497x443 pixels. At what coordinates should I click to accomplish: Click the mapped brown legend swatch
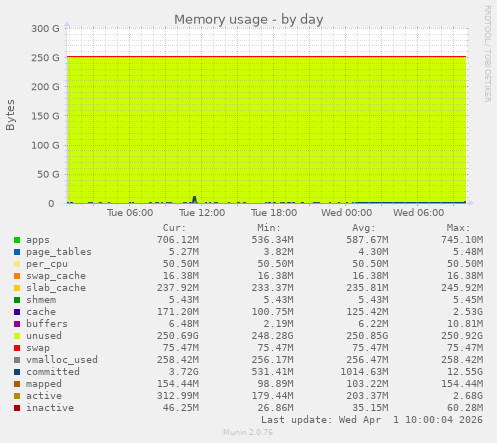pos(17,384)
